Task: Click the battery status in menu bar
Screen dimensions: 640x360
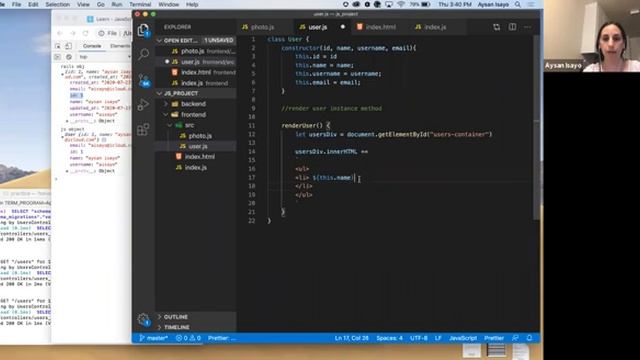Action: [x=421, y=4]
